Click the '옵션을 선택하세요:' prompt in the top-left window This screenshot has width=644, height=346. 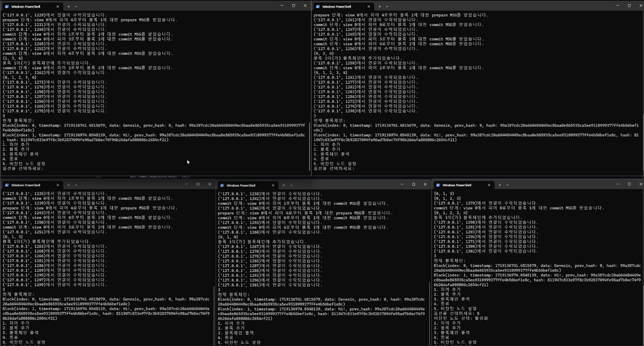[23, 168]
